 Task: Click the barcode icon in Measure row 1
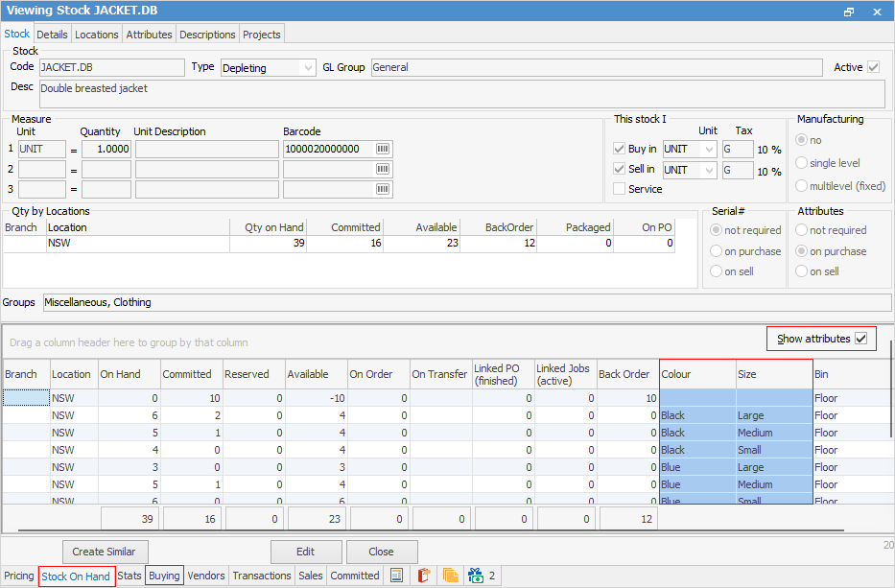(x=383, y=149)
